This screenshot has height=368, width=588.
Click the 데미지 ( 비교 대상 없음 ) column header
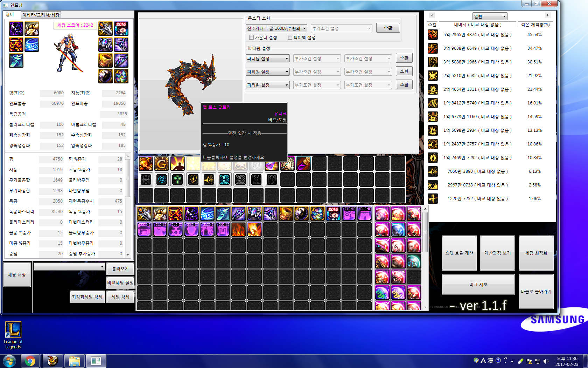(x=478, y=25)
